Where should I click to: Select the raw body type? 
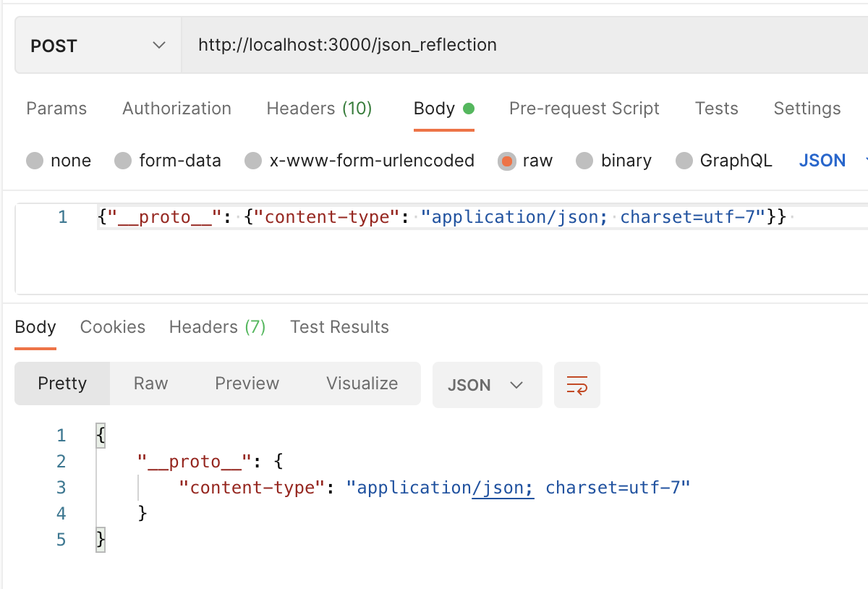525,161
